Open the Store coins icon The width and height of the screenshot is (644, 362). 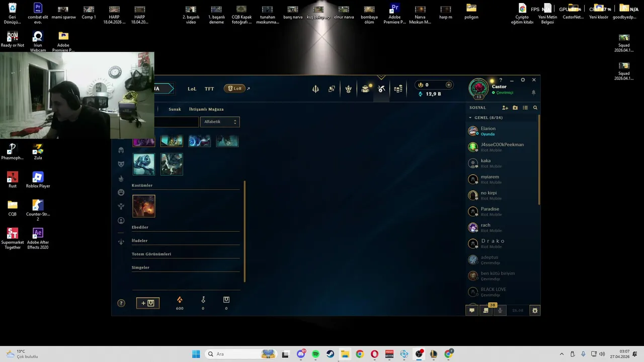[398, 89]
